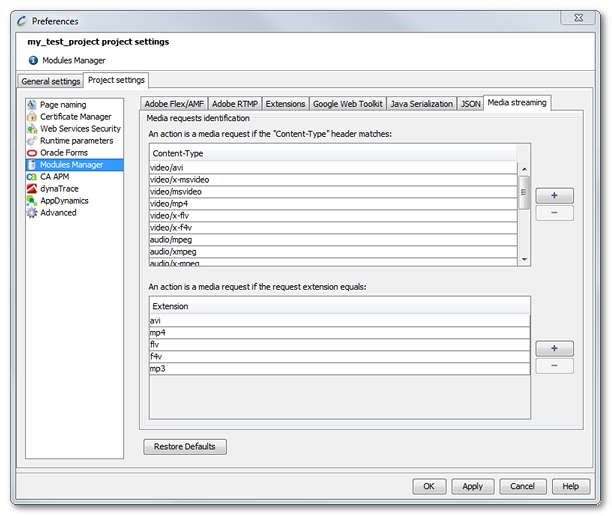The width and height of the screenshot is (612, 516).
Task: Click the Page naming icon in sidebar
Action: pyautogui.click(x=32, y=105)
